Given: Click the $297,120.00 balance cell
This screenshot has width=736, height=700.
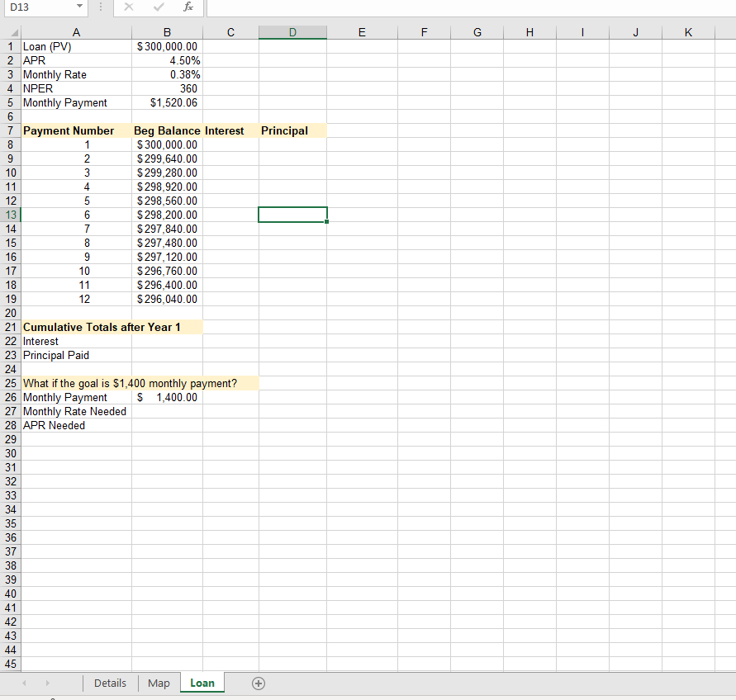Looking at the screenshot, I should [x=167, y=257].
